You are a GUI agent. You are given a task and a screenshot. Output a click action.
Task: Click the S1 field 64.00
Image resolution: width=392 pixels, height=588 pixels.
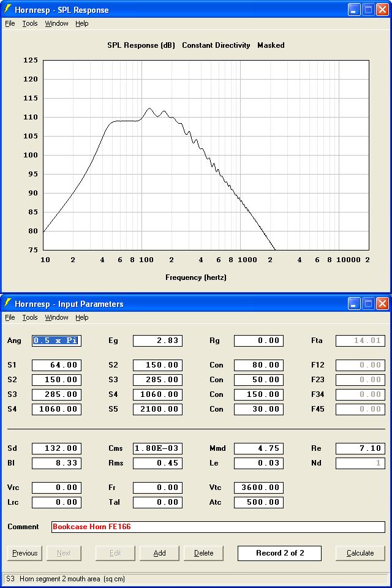pyautogui.click(x=56, y=365)
